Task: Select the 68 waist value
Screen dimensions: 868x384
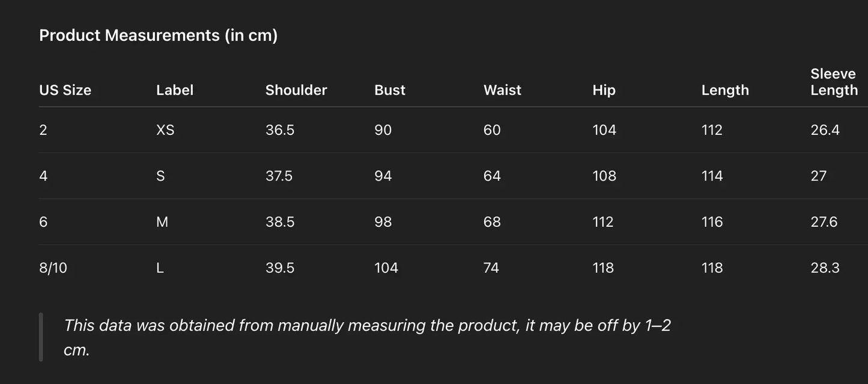Action: click(492, 222)
